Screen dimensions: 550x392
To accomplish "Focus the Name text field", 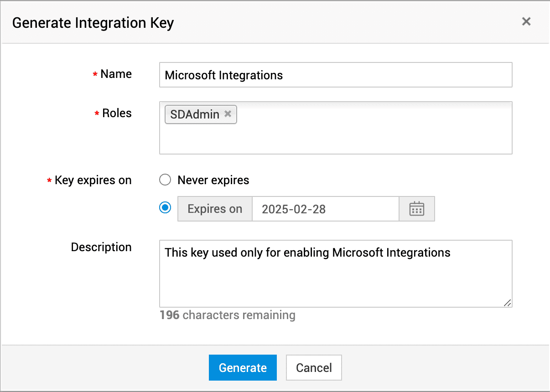I will coord(336,75).
